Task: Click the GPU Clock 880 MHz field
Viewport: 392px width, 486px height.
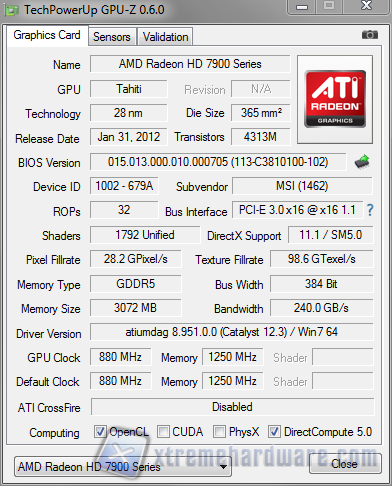Action: (x=120, y=357)
